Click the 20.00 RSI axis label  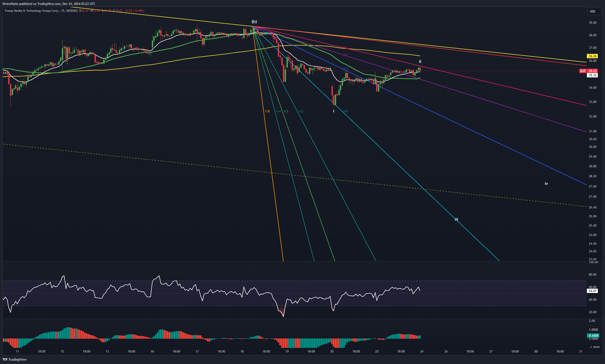(592, 312)
